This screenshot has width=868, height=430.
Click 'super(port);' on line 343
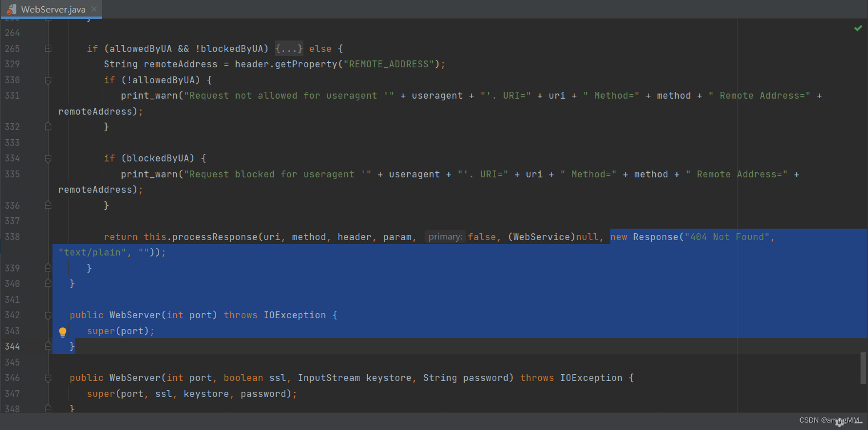(121, 331)
